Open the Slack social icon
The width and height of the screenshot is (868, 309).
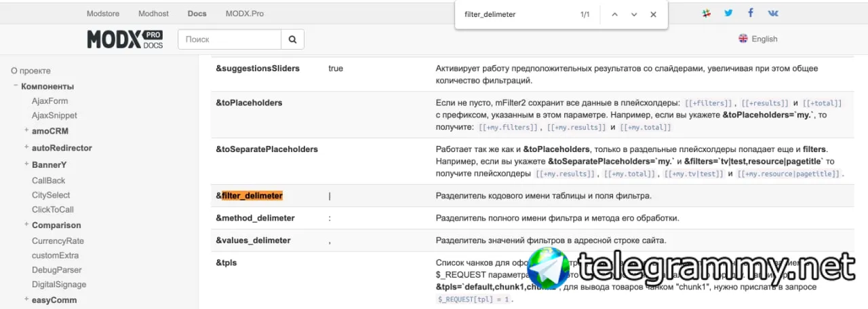(706, 13)
